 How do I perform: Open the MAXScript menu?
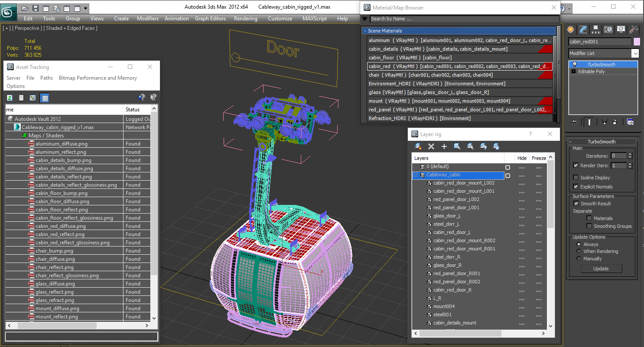(x=315, y=19)
